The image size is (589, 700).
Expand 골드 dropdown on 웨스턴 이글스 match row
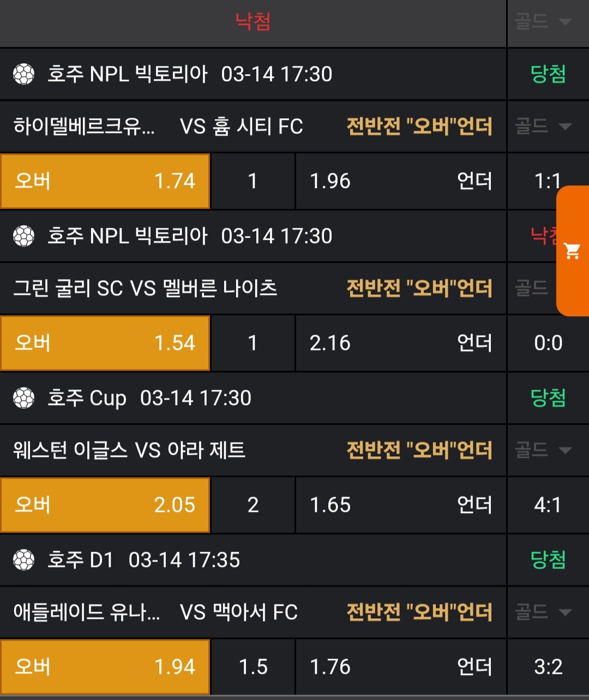point(543,450)
